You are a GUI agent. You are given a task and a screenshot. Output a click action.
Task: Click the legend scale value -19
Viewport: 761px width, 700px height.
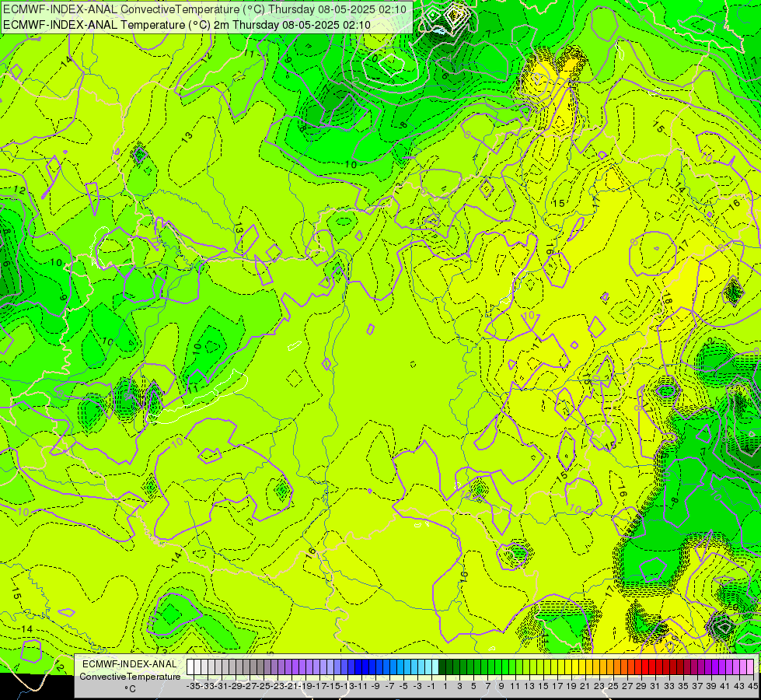click(x=306, y=687)
